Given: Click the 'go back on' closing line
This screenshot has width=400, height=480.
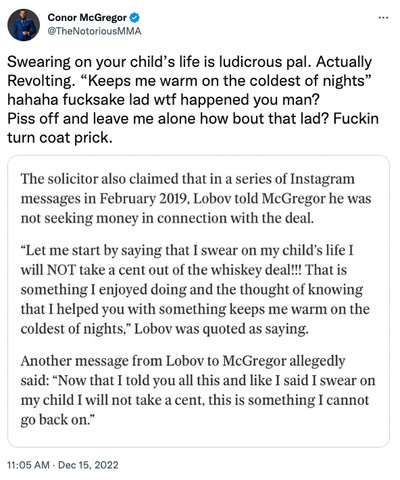Looking at the screenshot, I should 58,420.
